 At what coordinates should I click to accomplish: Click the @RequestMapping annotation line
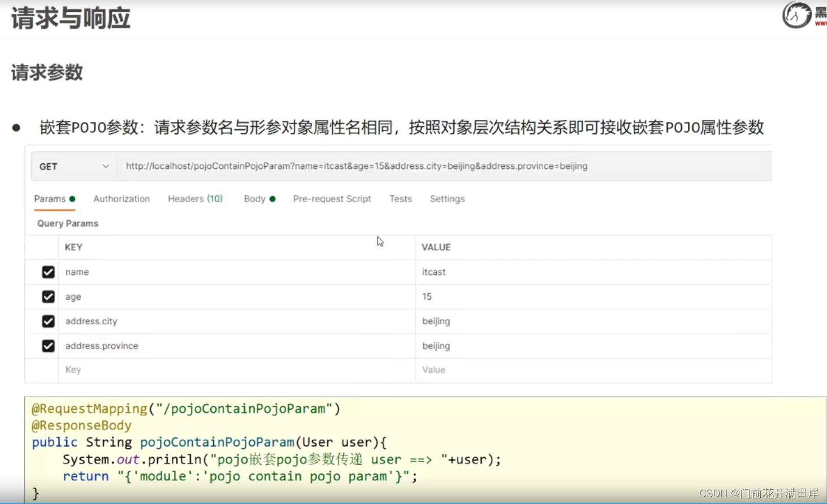pos(186,409)
